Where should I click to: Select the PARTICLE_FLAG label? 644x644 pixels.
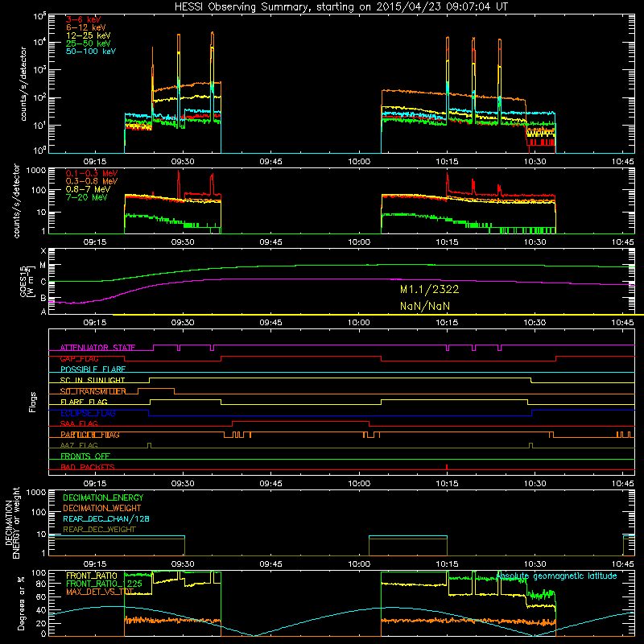pos(90,435)
